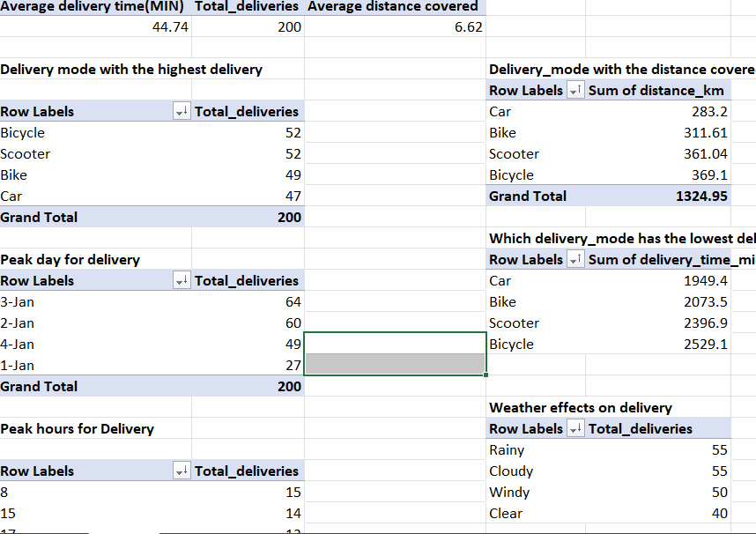Image resolution: width=756 pixels, height=534 pixels.
Task: Click the Average delivery time(MIN) header
Action: click(x=95, y=7)
